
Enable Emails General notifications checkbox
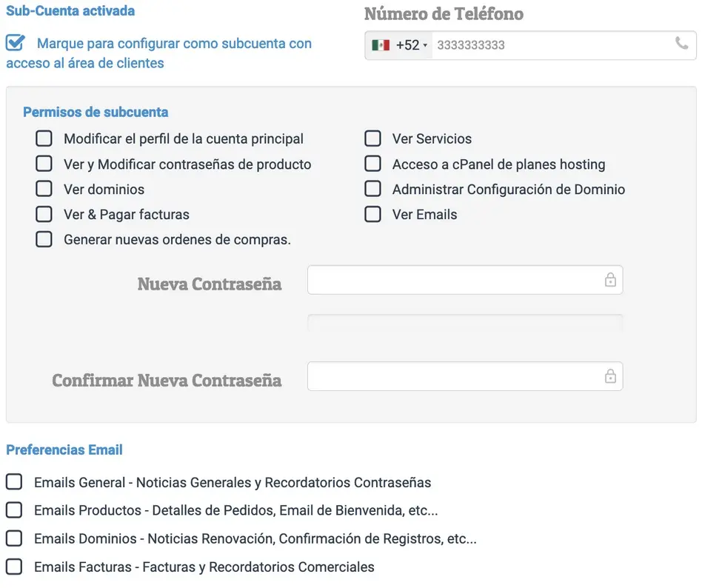point(14,482)
